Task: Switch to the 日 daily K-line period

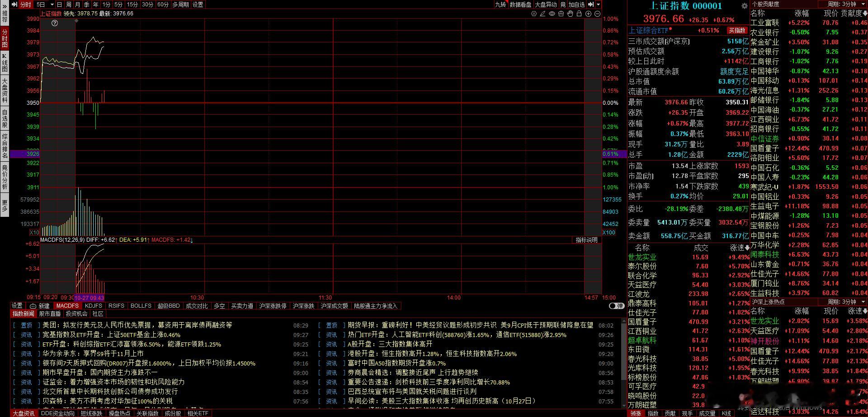Action: coord(59,5)
